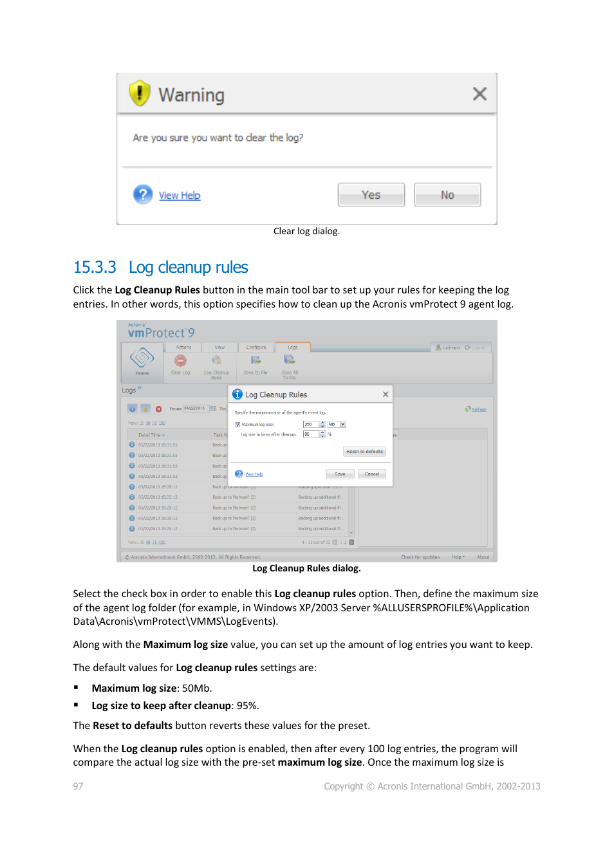Set view to 75 entries at bottom
614x868 pixels.
click(x=154, y=542)
